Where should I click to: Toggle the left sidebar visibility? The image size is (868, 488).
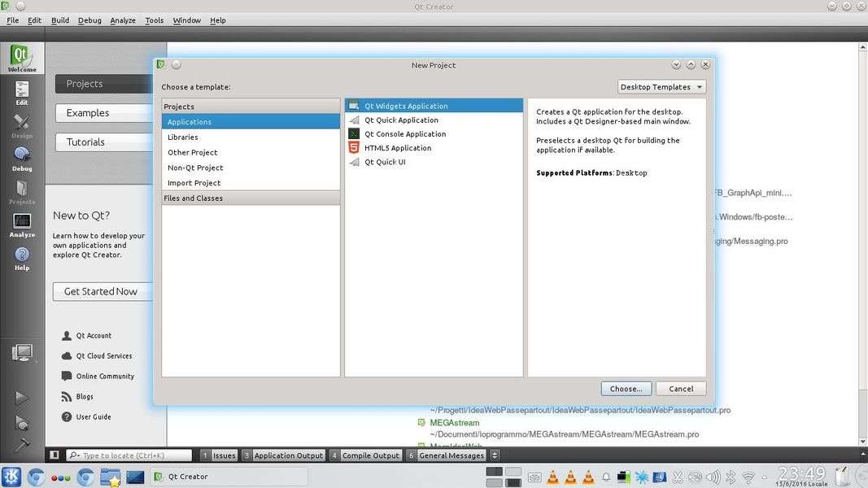[55, 455]
